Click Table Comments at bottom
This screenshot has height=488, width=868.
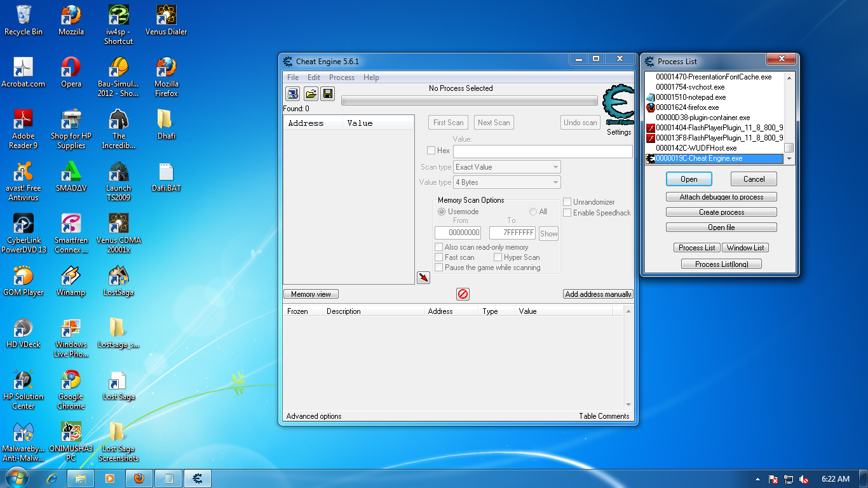(604, 416)
